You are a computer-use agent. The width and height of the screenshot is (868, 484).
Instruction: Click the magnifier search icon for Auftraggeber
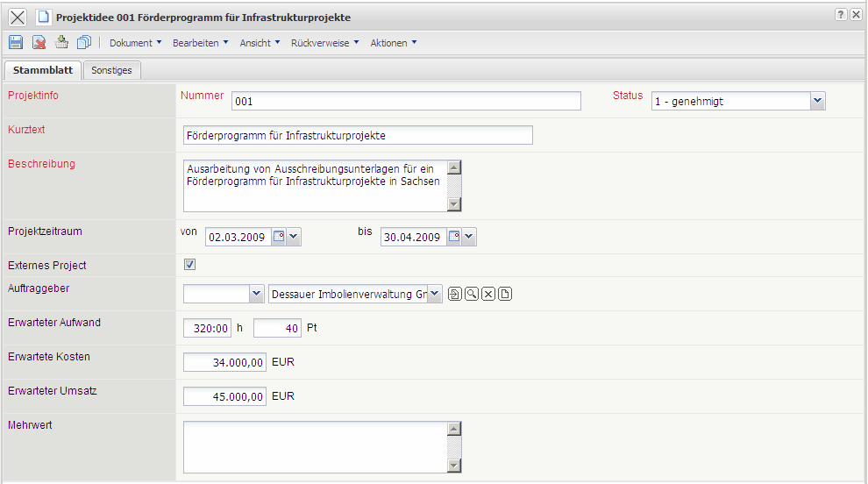471,294
